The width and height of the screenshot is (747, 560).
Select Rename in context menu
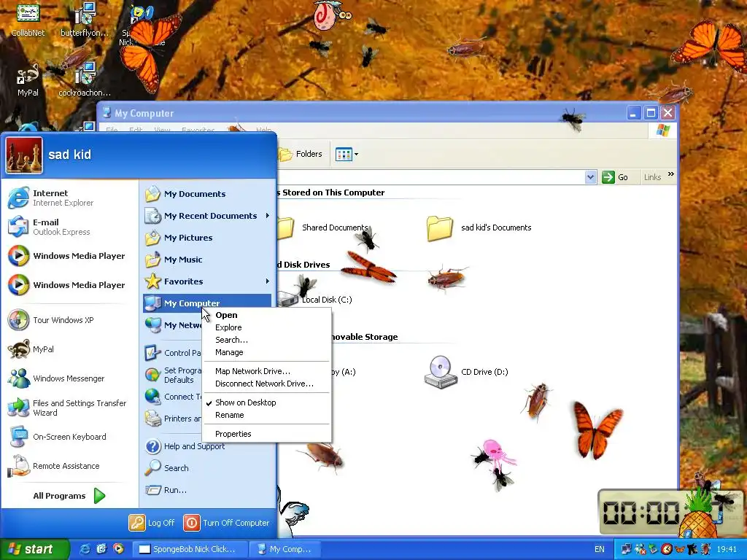click(x=266, y=415)
